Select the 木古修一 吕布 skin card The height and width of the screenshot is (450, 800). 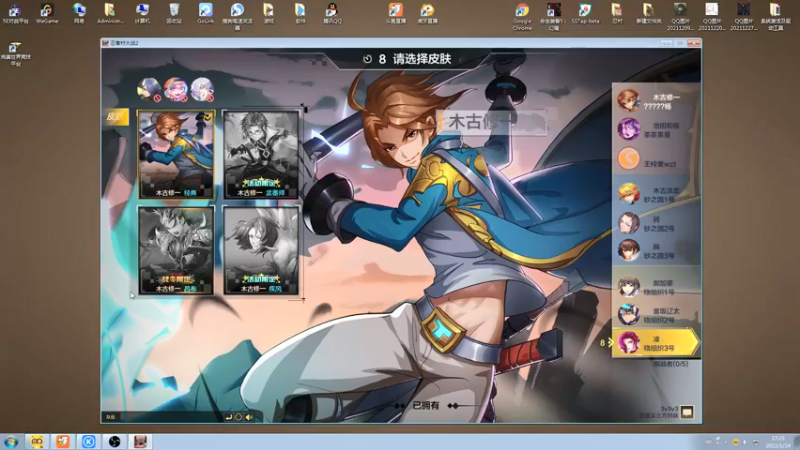tap(176, 251)
